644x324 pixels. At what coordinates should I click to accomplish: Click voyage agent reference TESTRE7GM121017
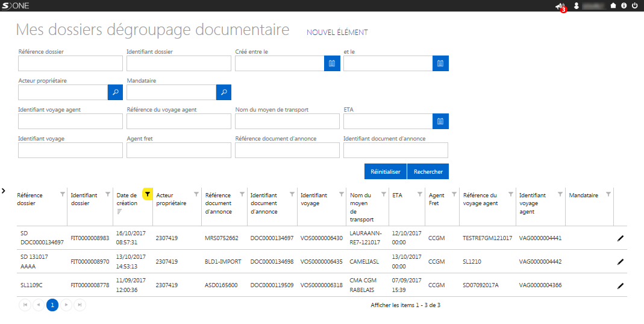click(487, 238)
